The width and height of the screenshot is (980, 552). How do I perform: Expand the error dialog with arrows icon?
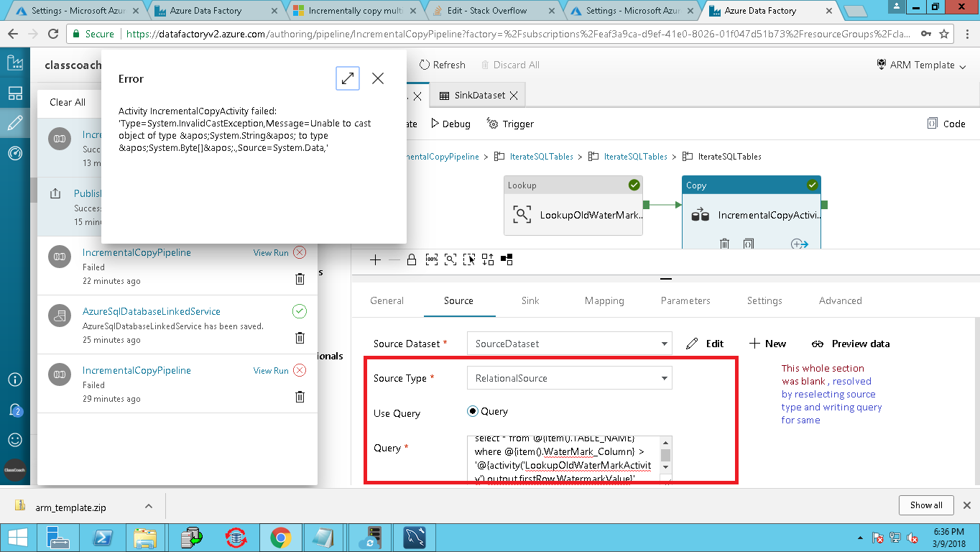[x=348, y=78]
